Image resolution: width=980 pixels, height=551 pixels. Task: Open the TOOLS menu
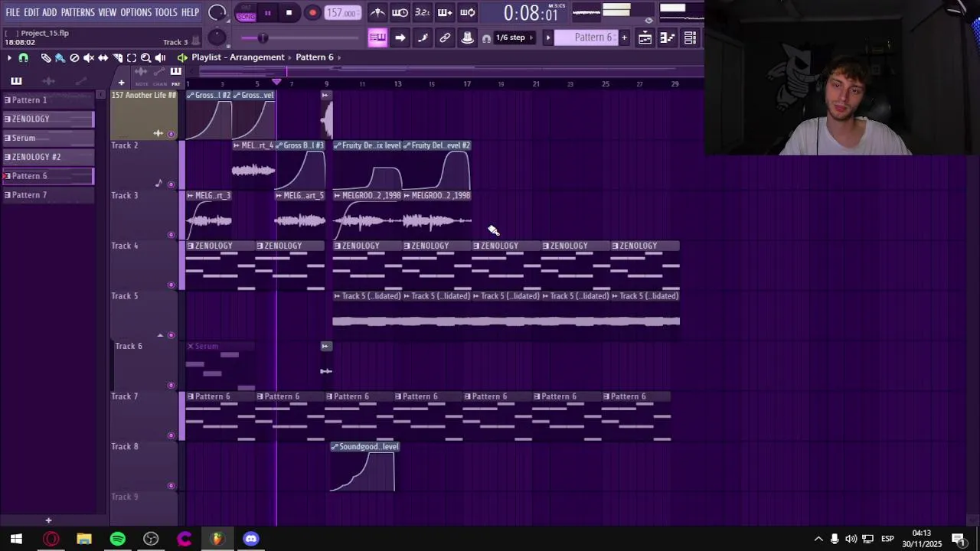(166, 12)
